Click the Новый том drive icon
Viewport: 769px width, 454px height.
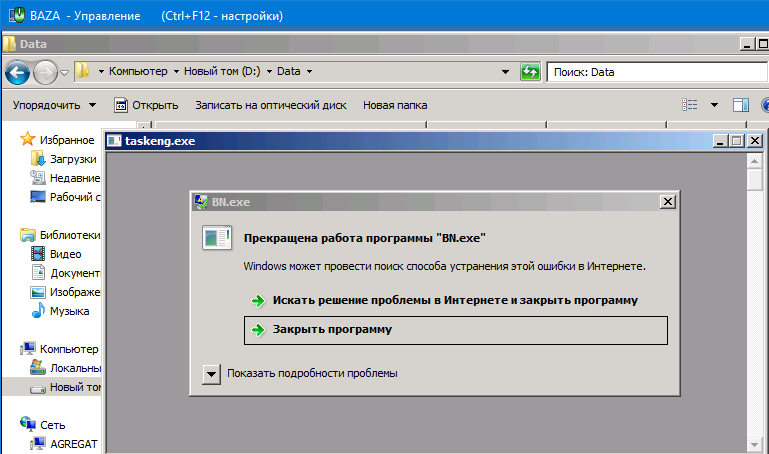38,389
